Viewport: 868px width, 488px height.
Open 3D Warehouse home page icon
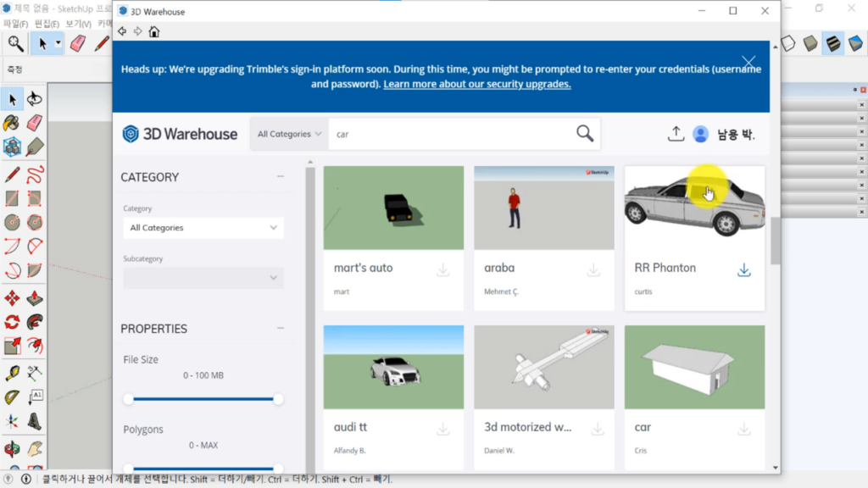(x=154, y=31)
